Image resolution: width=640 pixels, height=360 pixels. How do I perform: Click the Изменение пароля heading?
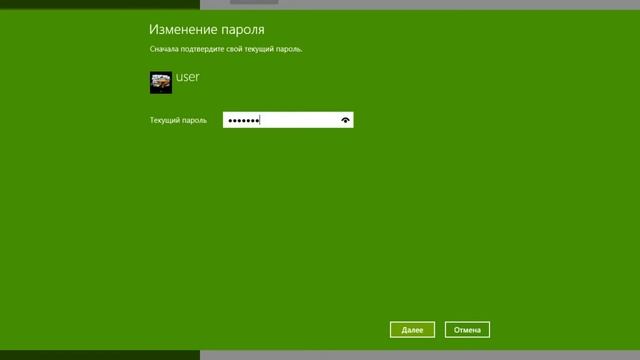[207, 29]
